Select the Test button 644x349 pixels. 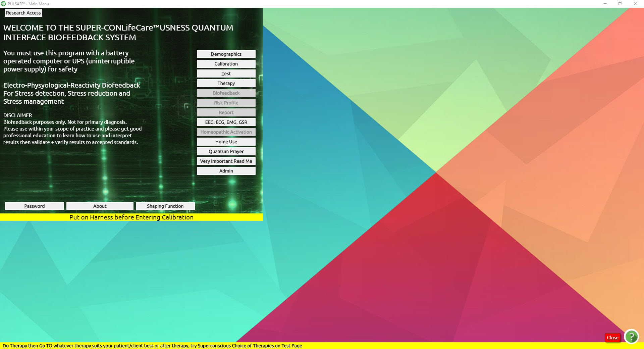tap(226, 73)
